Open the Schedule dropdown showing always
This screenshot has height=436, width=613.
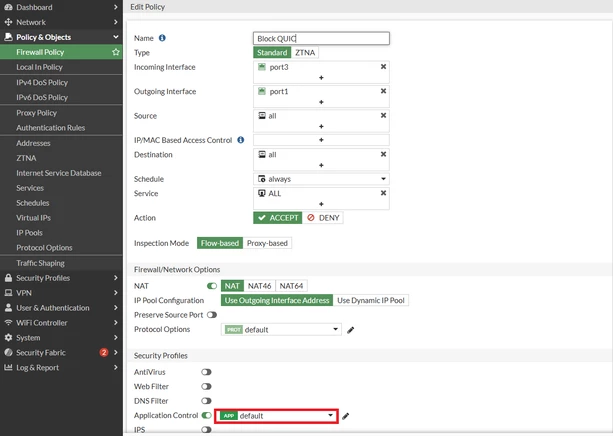click(321, 179)
